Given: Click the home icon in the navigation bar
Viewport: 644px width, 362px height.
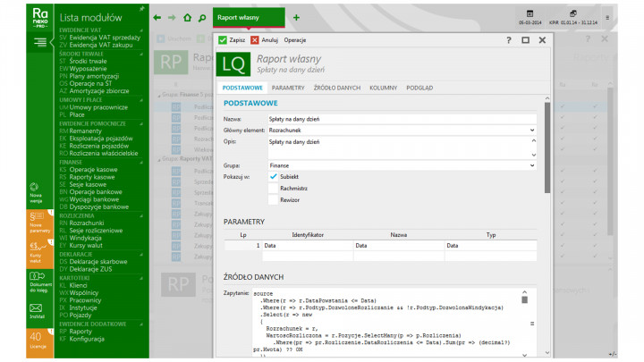Looking at the screenshot, I should [x=187, y=17].
